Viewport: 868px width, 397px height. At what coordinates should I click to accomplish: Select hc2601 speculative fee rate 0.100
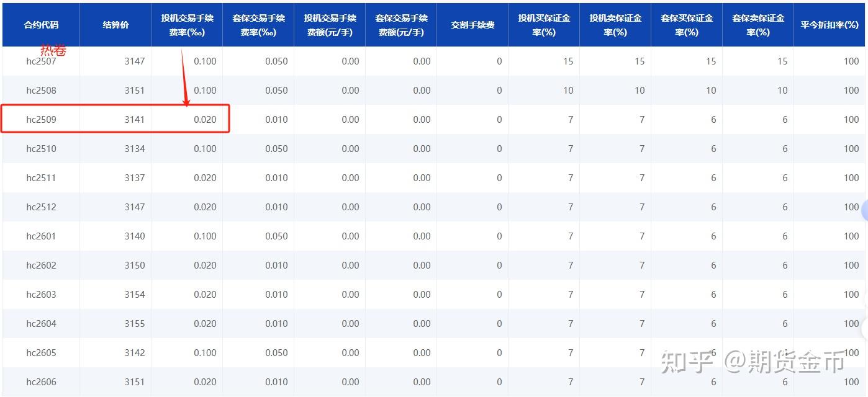205,236
